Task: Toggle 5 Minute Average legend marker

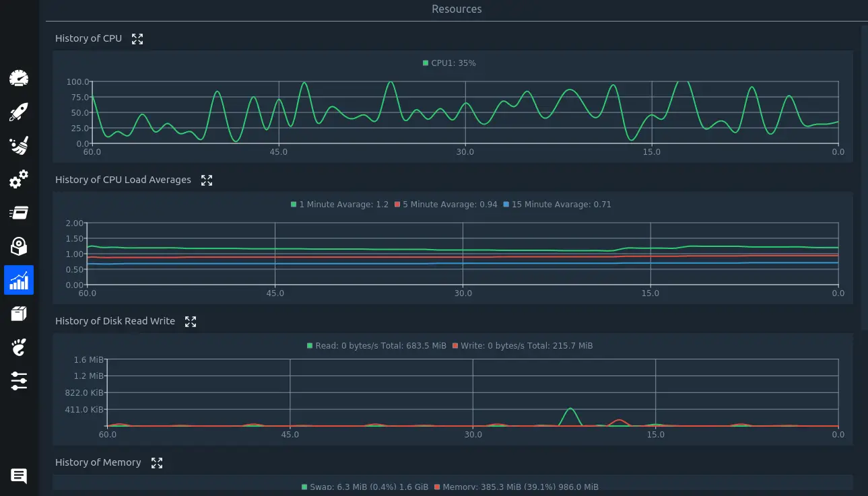Action: click(x=397, y=205)
